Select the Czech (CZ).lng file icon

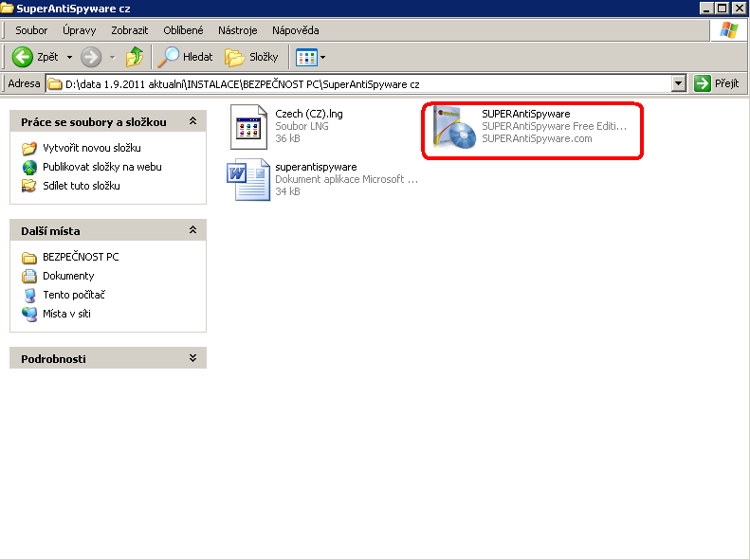click(x=248, y=127)
